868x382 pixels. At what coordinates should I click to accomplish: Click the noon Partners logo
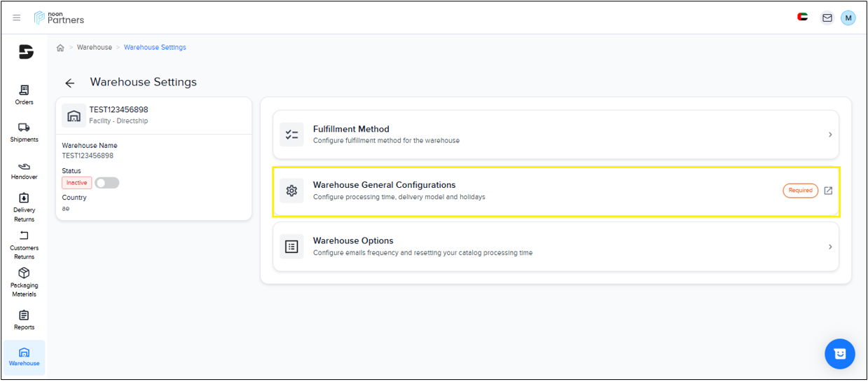click(x=59, y=18)
